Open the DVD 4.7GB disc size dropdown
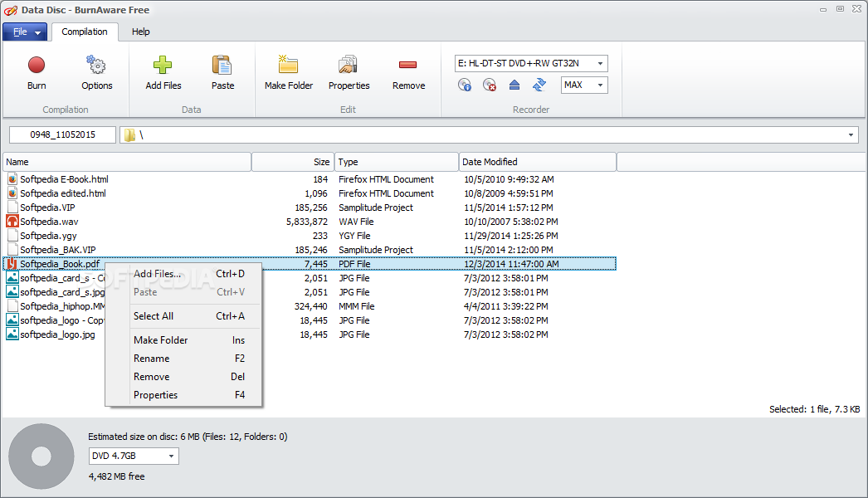Screen dimensions: 868x498 coord(171,456)
